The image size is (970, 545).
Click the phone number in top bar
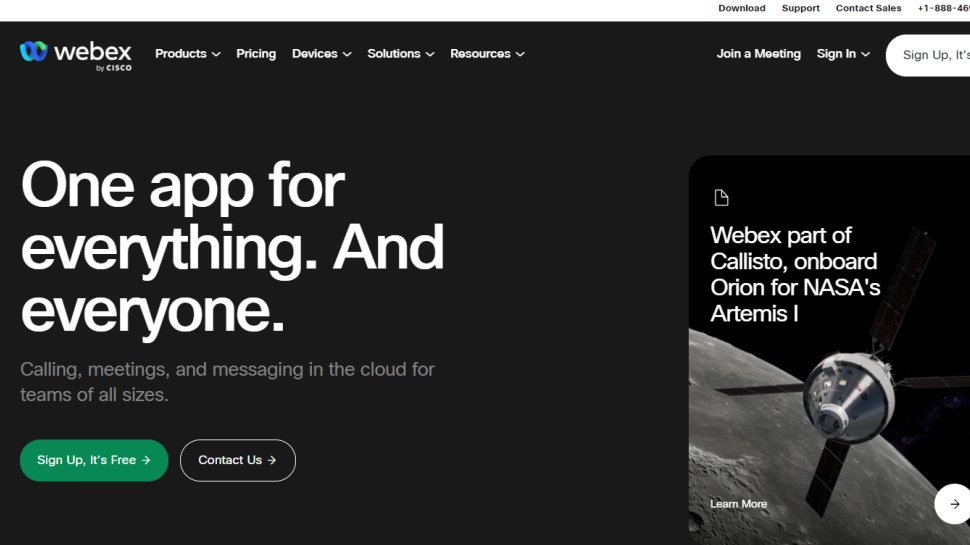coord(943,8)
